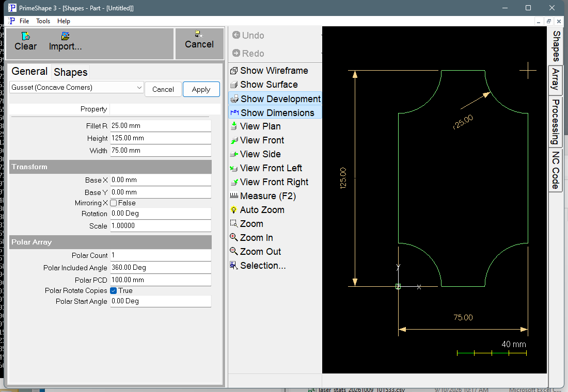Click the large Cancel toolbar button
Image resolution: width=568 pixels, height=392 pixels.
pyautogui.click(x=199, y=44)
